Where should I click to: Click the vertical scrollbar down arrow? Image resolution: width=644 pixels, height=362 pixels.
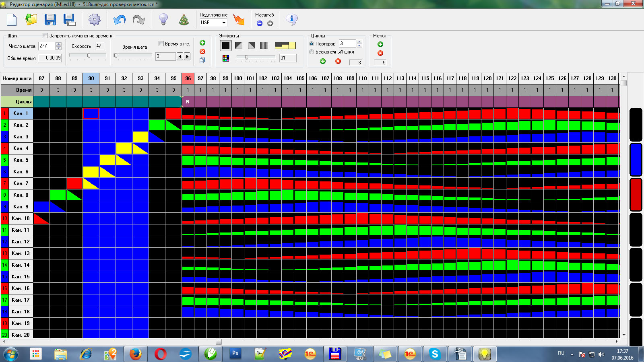pyautogui.click(x=624, y=335)
